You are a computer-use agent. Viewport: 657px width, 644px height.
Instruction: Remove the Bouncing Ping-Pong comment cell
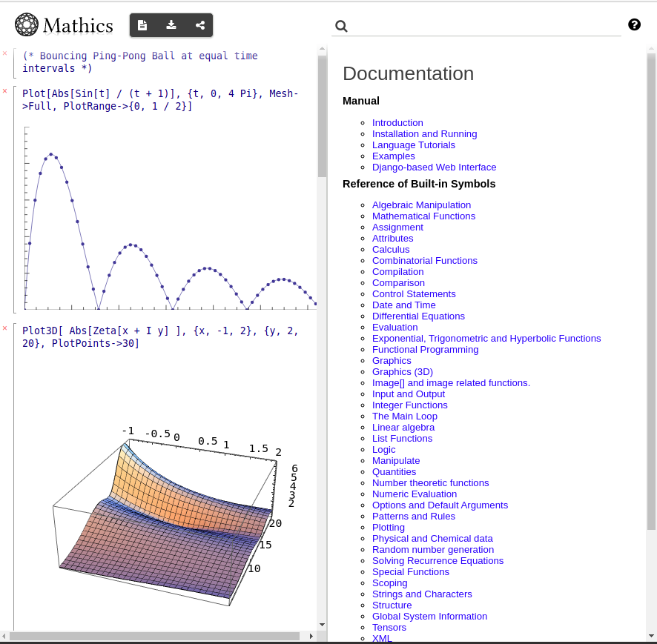4,53
